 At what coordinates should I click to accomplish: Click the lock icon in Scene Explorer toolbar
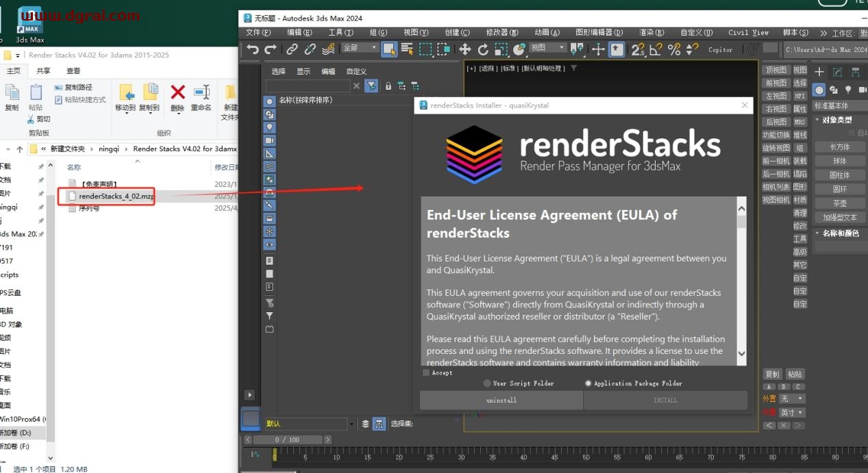388,86
